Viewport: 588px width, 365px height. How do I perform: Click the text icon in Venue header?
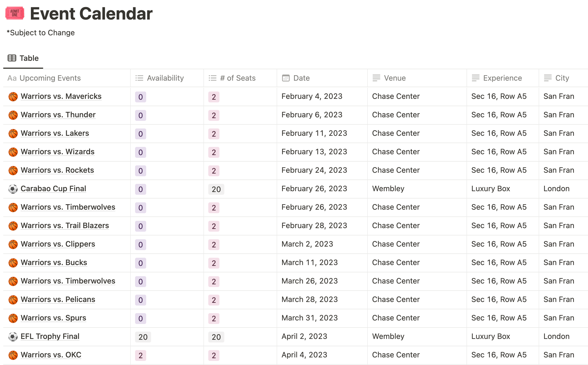point(376,78)
